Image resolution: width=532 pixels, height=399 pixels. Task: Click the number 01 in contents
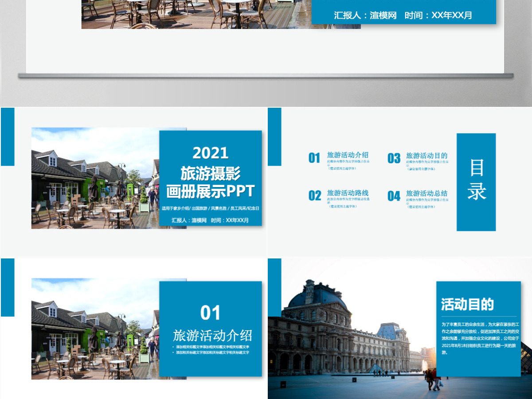[314, 158]
